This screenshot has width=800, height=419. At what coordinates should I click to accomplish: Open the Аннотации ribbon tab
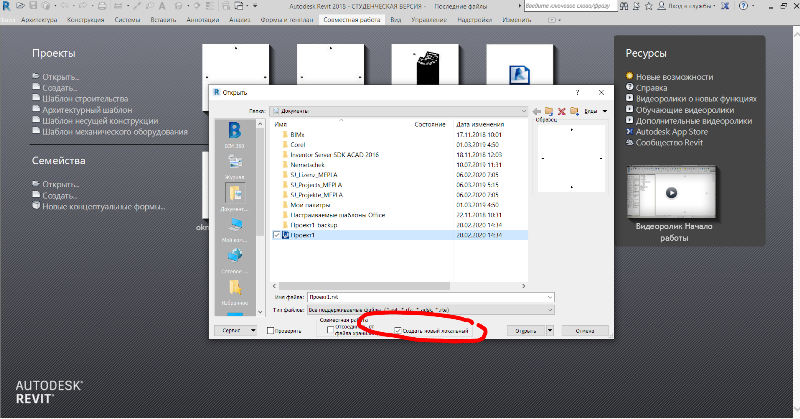coord(203,19)
